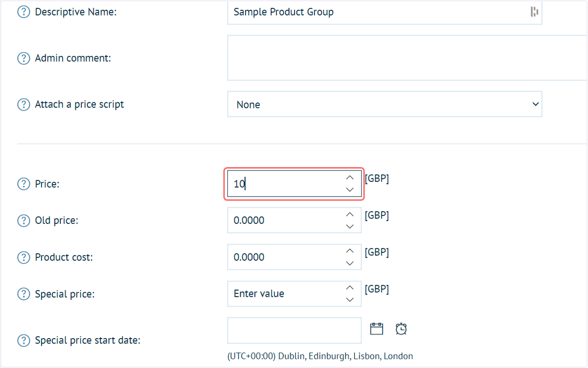Increase Product cost with up arrow
The width and height of the screenshot is (588, 368).
(x=350, y=251)
